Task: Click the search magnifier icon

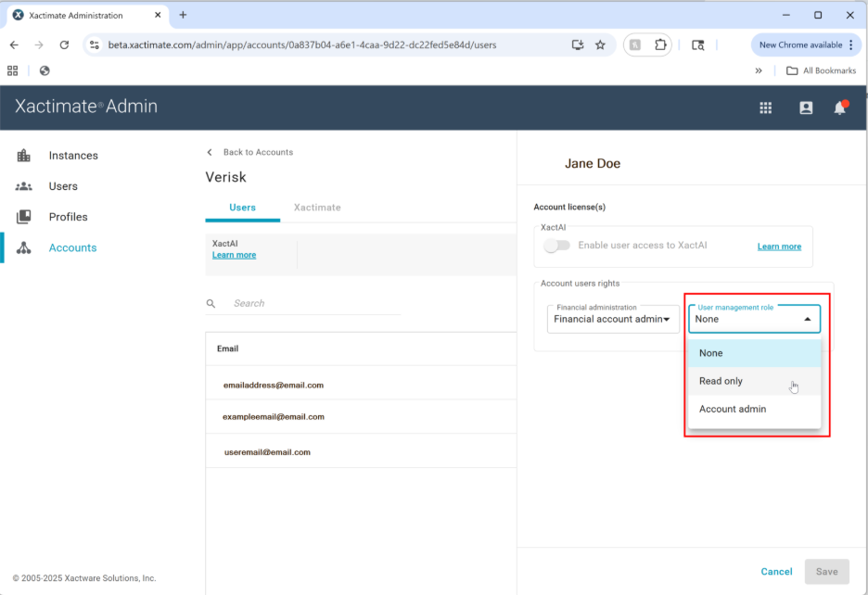Action: 211,303
